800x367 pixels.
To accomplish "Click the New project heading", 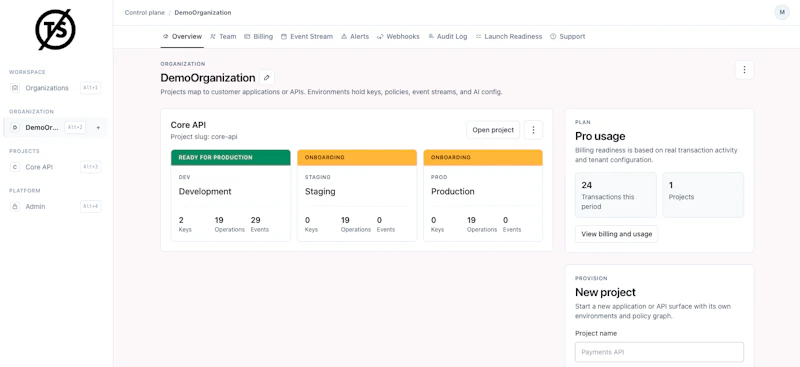I will pyautogui.click(x=605, y=292).
